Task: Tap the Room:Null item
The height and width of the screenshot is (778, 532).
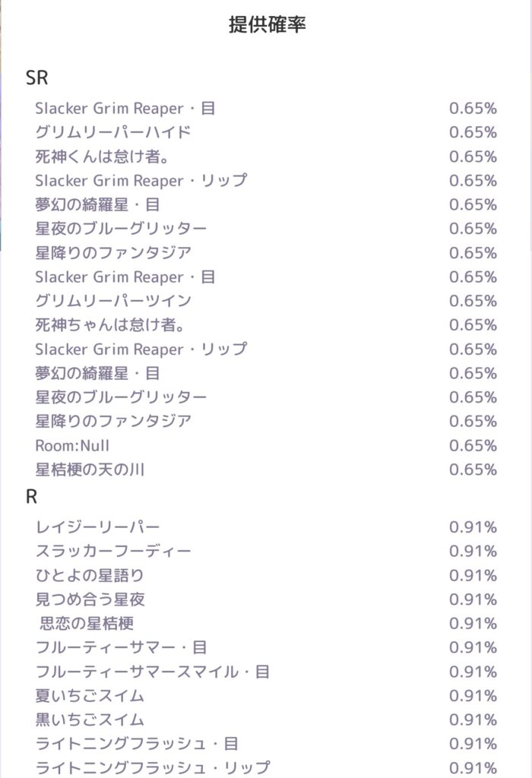Action: (x=266, y=445)
